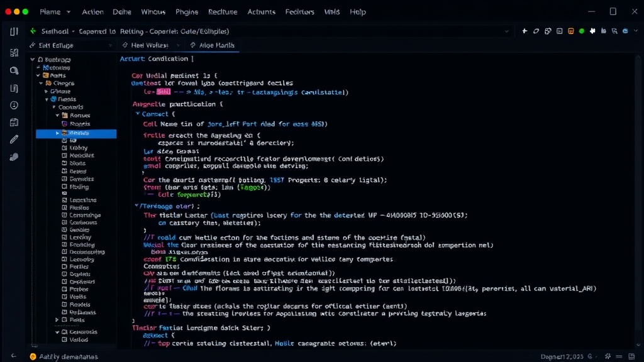The image size is (644, 362).
Task: Open the dropdown arrow beside Plame menu
Action: pos(69,12)
